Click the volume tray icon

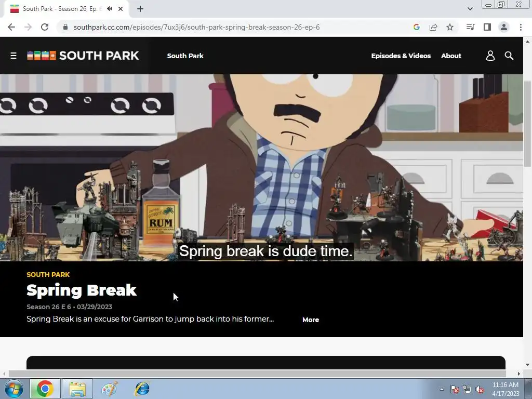click(x=480, y=390)
